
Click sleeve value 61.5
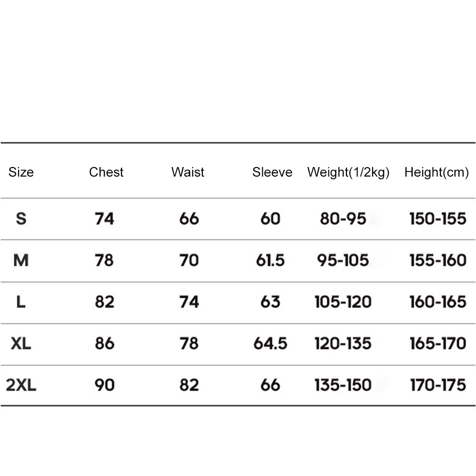[270, 260]
